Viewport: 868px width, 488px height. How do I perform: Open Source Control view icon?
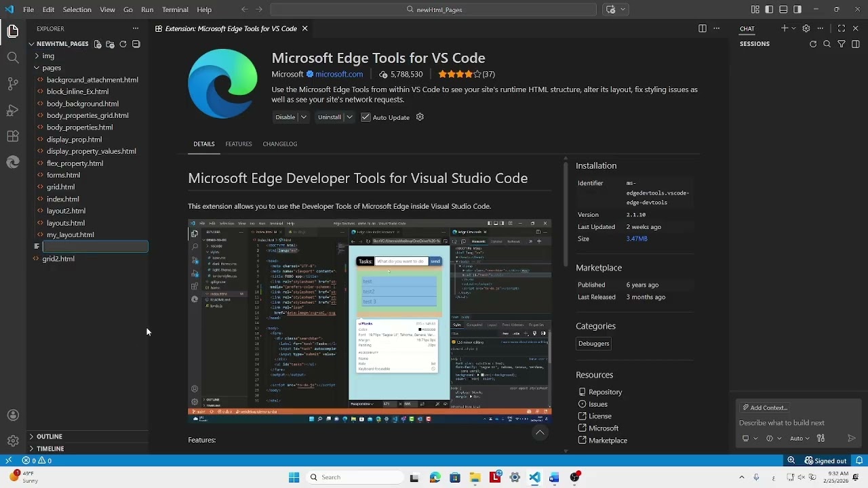(x=13, y=84)
